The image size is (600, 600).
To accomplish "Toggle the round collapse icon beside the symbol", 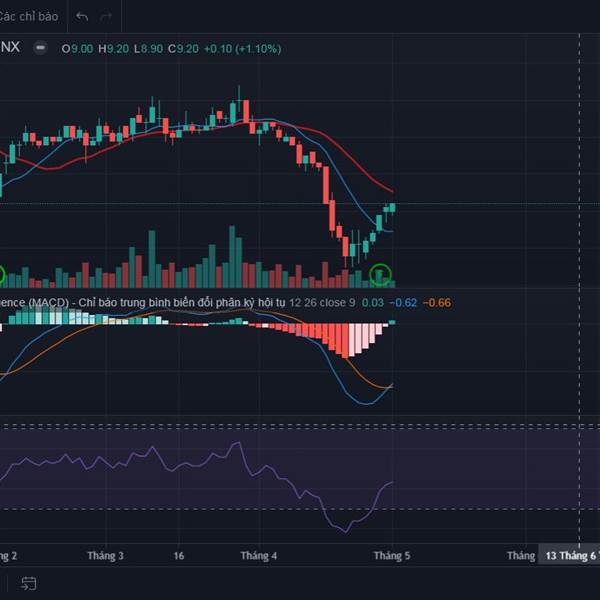I will [x=40, y=48].
